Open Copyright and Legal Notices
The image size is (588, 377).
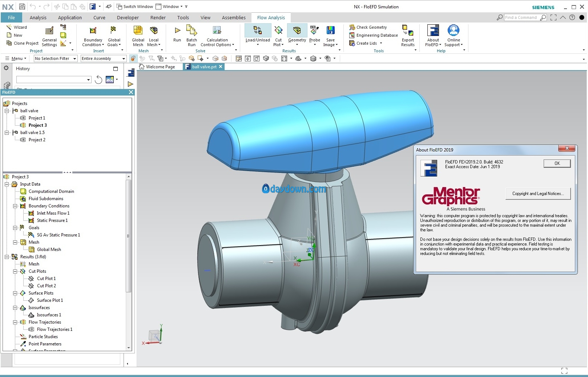point(538,194)
